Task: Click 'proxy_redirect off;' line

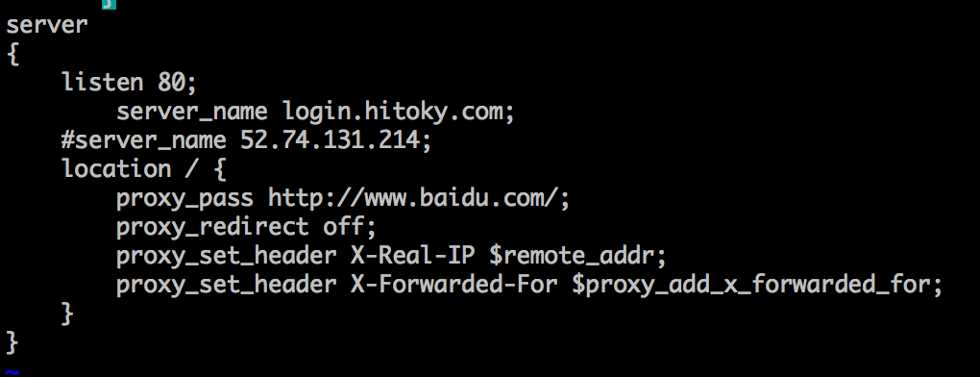Action: [x=246, y=227]
